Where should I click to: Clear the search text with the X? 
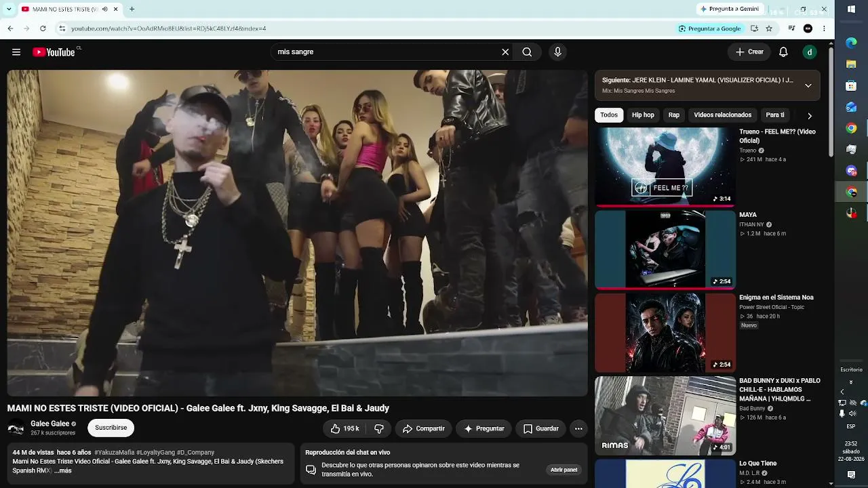pos(505,52)
